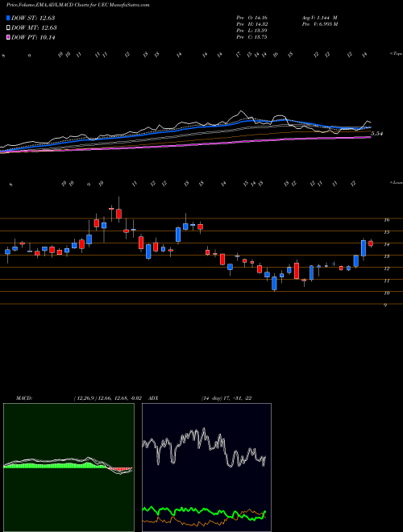Click the 16 price axis label
403x532 pixels.
(386, 220)
